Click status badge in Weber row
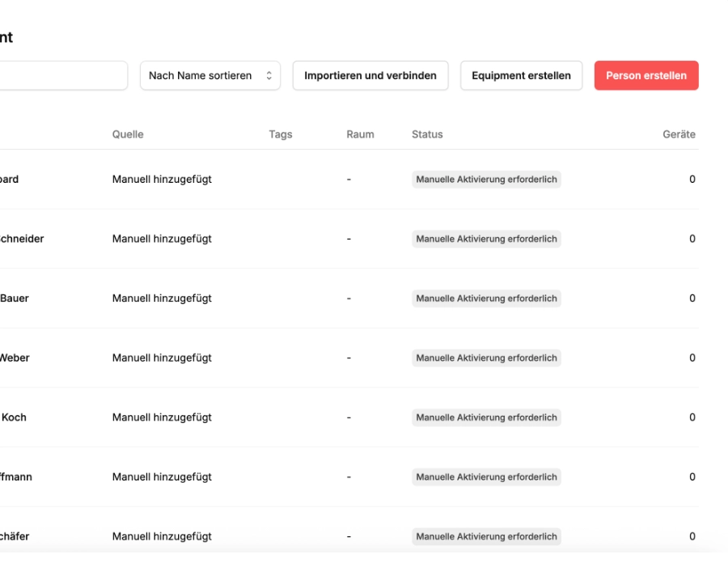This screenshot has width=728, height=563. pos(486,358)
